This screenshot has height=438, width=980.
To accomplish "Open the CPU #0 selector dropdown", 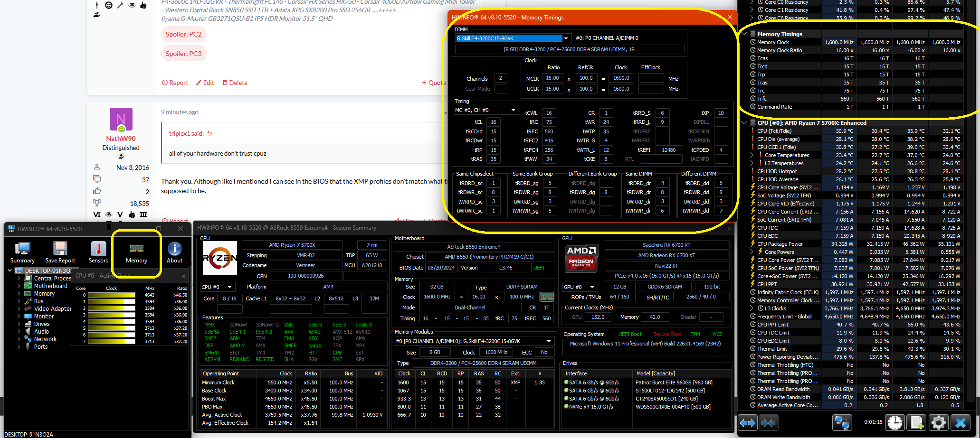I will coord(217,287).
